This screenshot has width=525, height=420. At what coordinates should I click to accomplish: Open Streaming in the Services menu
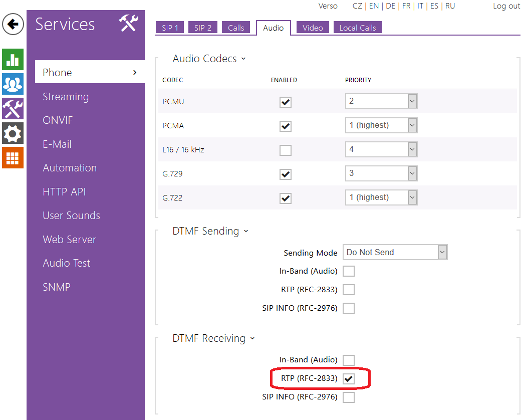66,97
